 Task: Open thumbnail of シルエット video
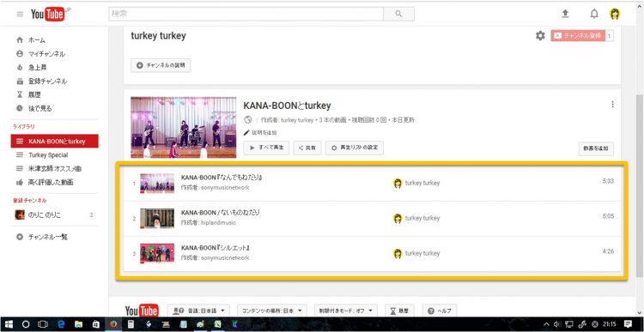point(157,253)
